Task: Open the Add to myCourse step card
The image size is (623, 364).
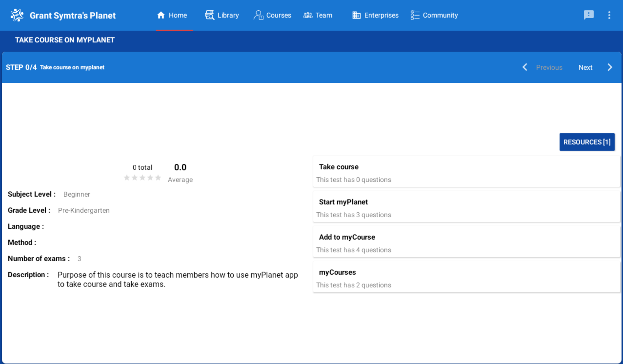Action: (x=466, y=242)
